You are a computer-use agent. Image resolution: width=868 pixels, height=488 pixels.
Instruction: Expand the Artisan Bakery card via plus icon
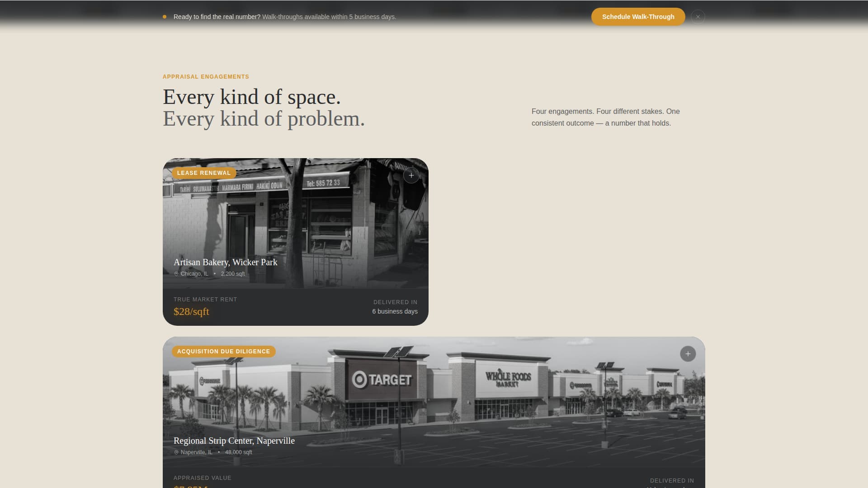click(x=411, y=175)
